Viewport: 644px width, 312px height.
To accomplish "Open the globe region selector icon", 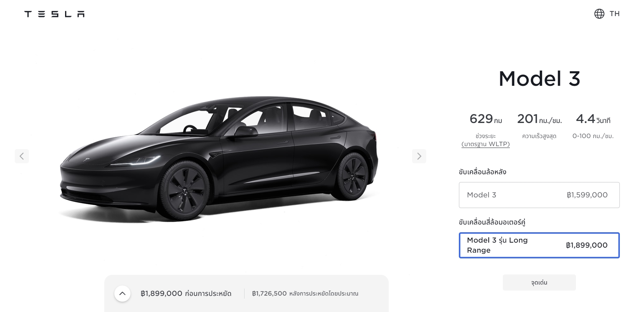I will tap(599, 14).
